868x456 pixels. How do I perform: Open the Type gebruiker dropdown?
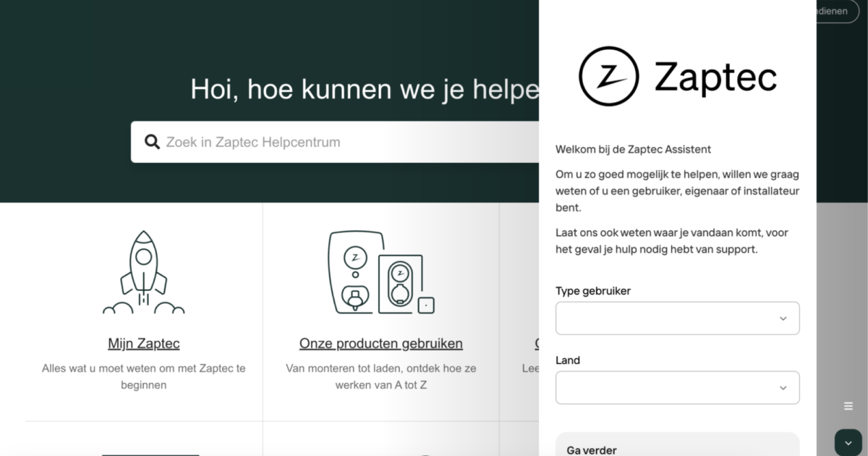(x=677, y=318)
